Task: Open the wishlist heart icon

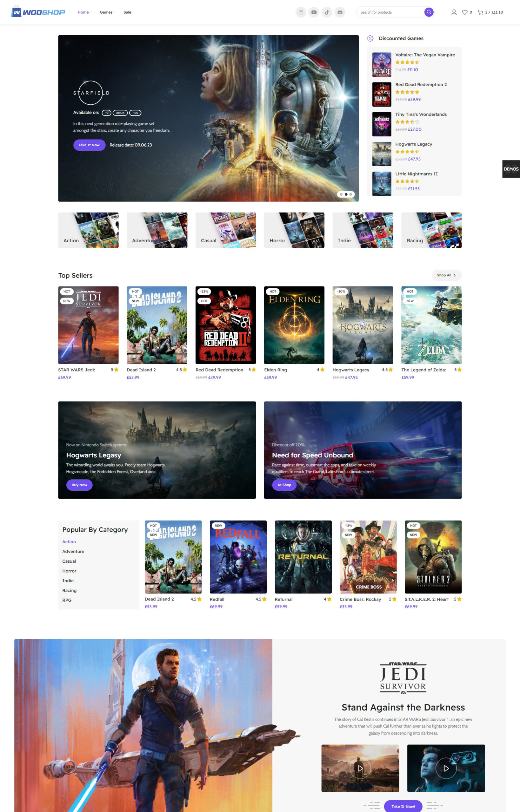Action: (x=465, y=12)
